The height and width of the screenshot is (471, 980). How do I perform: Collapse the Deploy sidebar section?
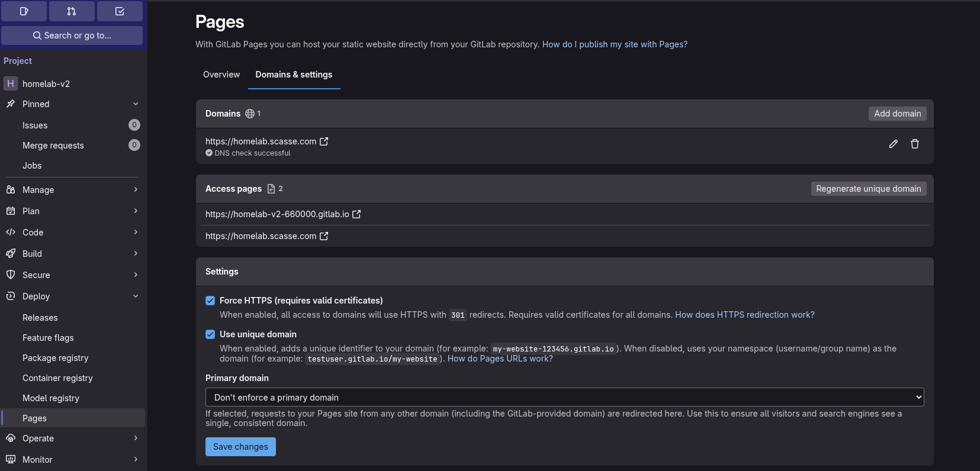click(136, 296)
